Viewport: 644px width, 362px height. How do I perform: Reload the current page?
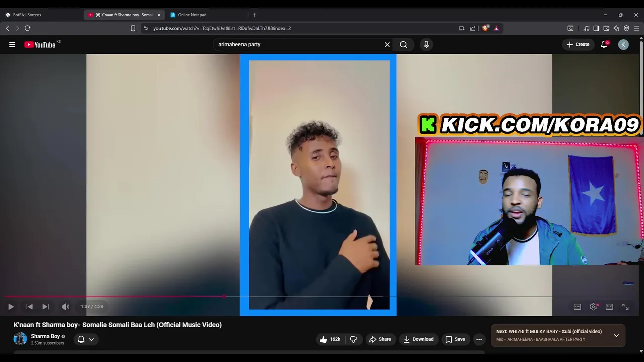pyautogui.click(x=27, y=28)
